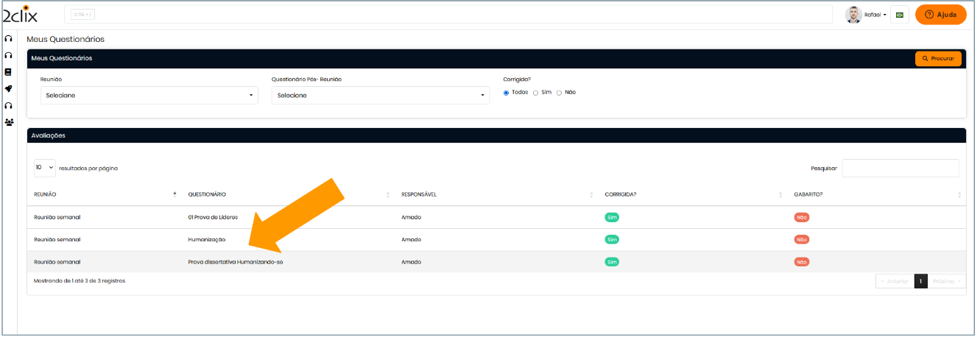Choose the 'Não' radio for Corrigido
980x337 pixels.
[x=559, y=93]
